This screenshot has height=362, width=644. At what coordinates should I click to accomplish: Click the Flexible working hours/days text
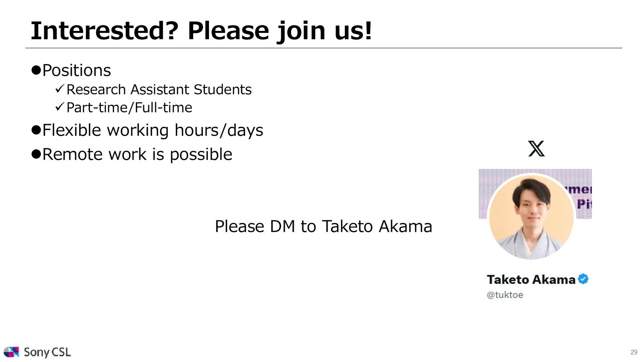(153, 130)
